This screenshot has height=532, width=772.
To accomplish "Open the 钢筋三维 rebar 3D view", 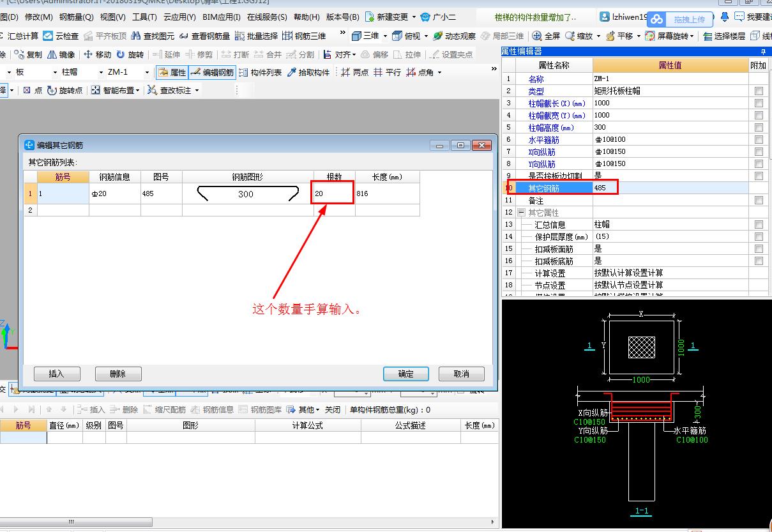I will 305,36.
